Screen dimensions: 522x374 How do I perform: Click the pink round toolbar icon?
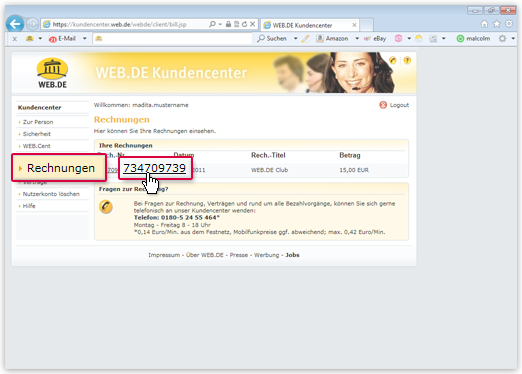[398, 38]
